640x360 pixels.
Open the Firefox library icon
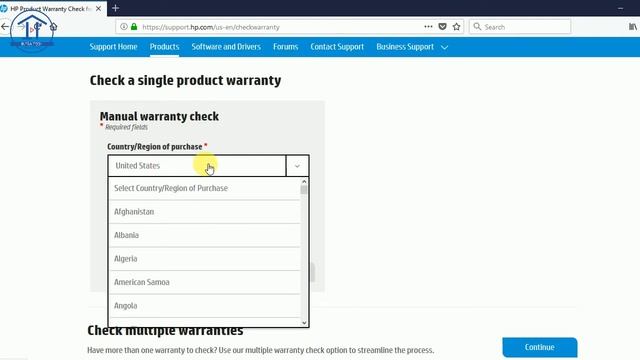click(x=633, y=27)
